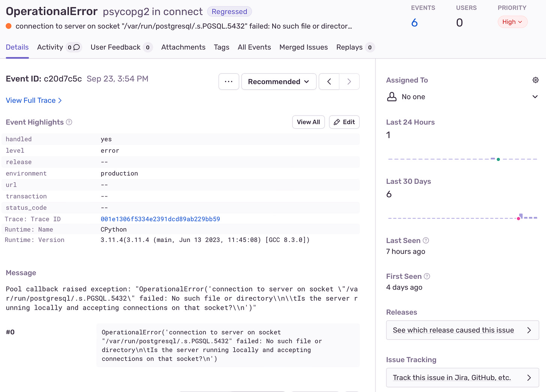Expand the assignee chevron under Assigned To
The image size is (546, 392).
pyautogui.click(x=535, y=96)
